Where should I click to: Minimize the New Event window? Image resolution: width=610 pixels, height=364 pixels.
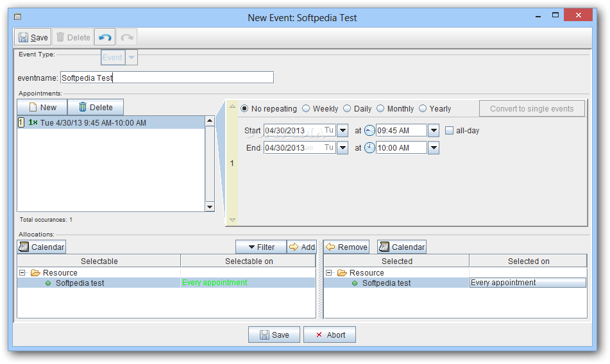(538, 16)
